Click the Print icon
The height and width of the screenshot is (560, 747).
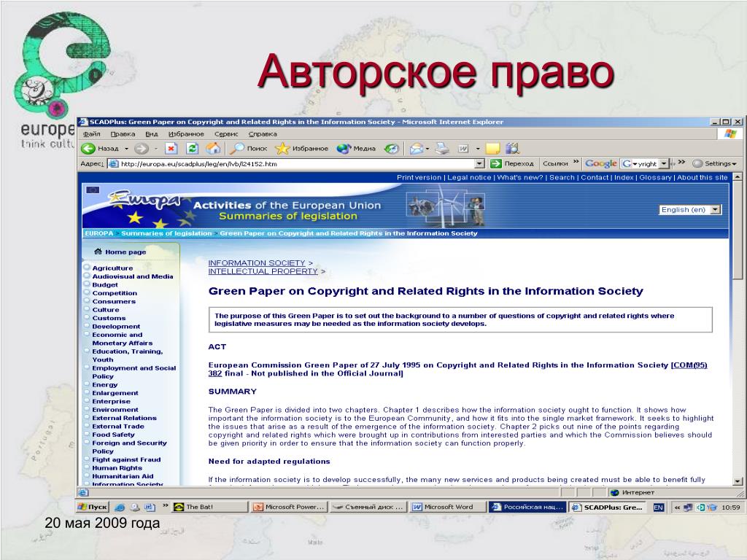(443, 149)
